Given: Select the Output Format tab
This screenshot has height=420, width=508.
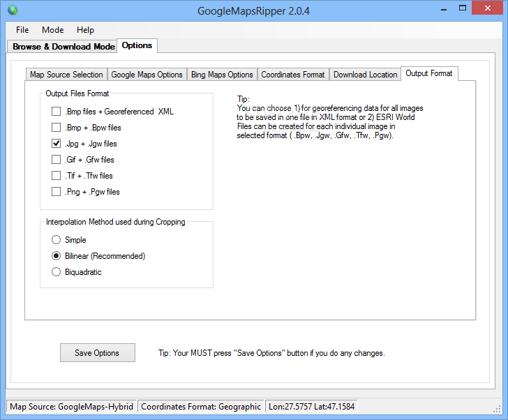Looking at the screenshot, I should coord(429,73).
